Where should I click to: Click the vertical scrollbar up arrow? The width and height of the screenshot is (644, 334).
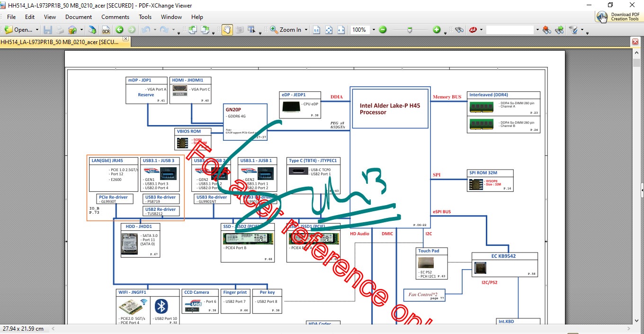[636, 54]
